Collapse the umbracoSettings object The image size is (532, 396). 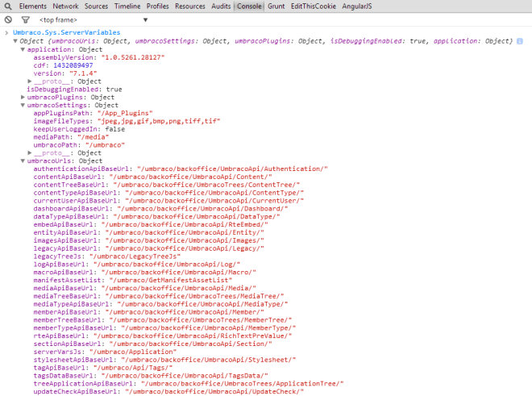click(23, 105)
